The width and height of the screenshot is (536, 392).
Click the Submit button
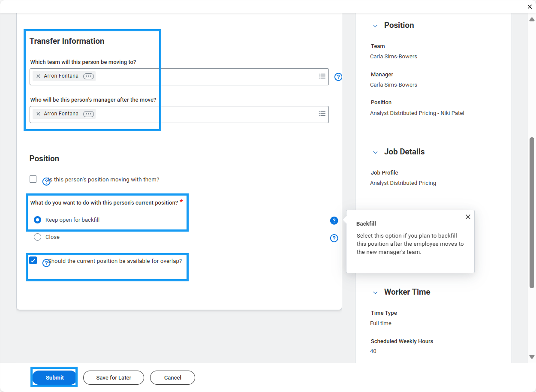pos(54,377)
